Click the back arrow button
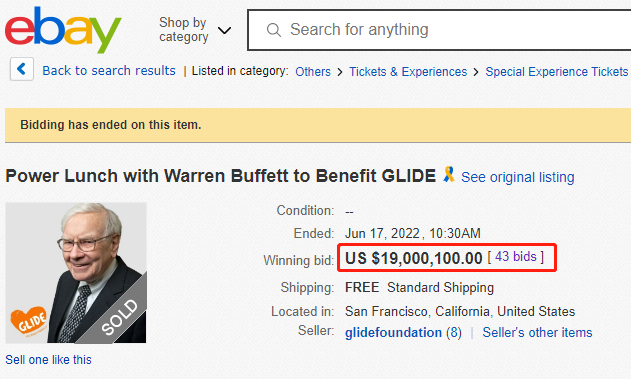 coord(22,69)
